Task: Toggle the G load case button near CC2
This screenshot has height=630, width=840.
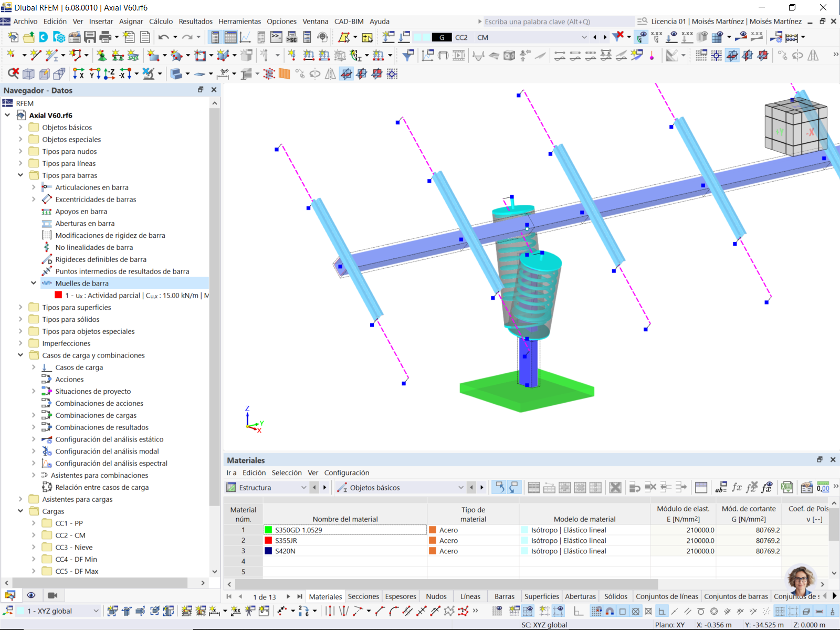Action: click(442, 37)
